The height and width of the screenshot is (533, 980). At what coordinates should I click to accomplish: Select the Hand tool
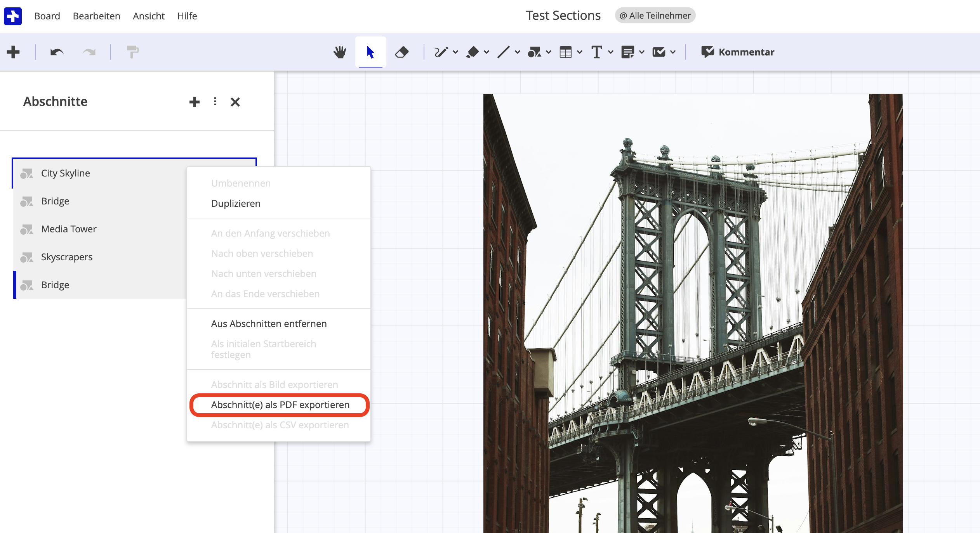339,52
